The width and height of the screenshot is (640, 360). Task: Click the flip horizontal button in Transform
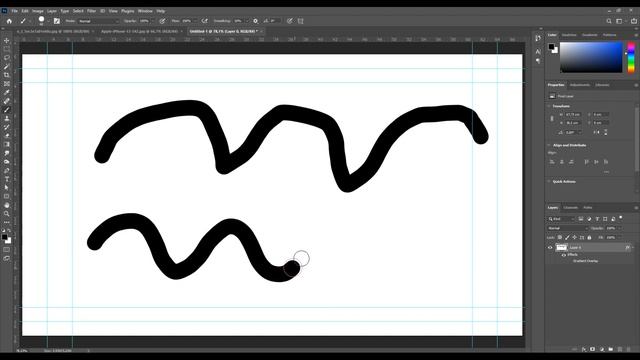click(x=596, y=132)
